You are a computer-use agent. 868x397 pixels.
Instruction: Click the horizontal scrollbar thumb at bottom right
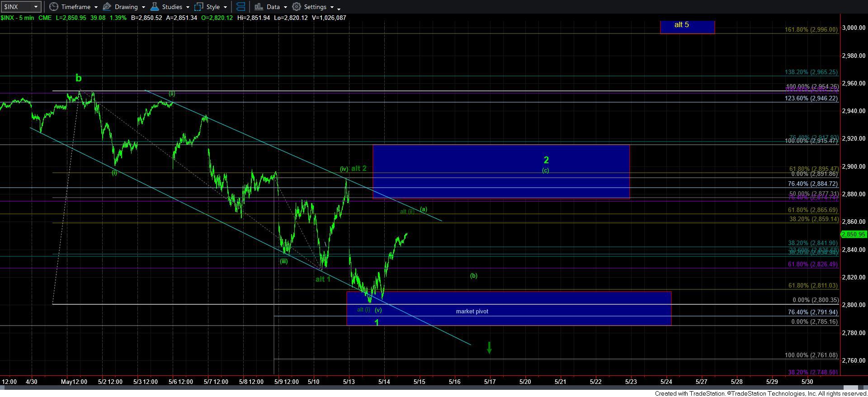[851, 388]
